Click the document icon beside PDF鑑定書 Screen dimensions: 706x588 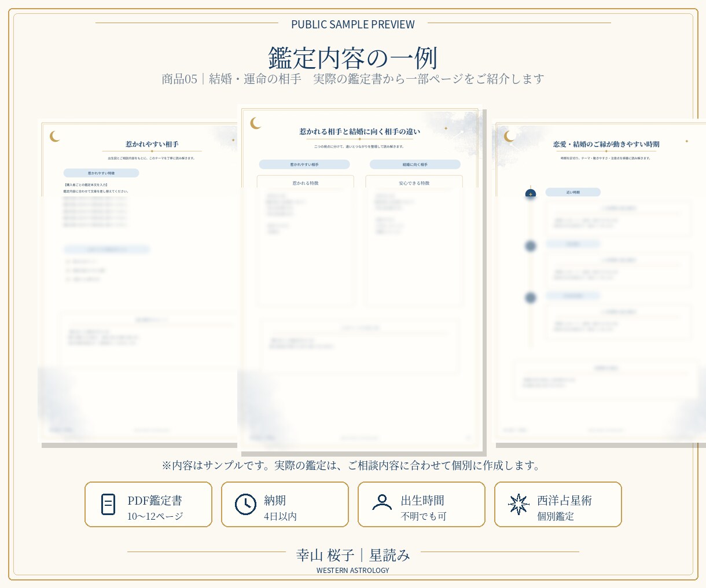pos(108,504)
